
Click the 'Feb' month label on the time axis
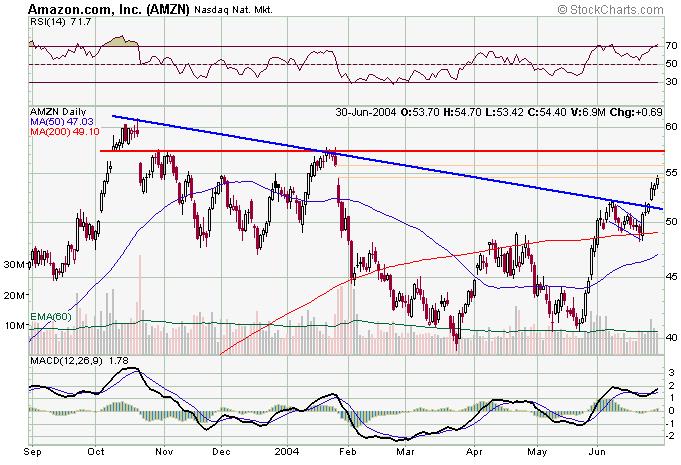[x=348, y=452]
